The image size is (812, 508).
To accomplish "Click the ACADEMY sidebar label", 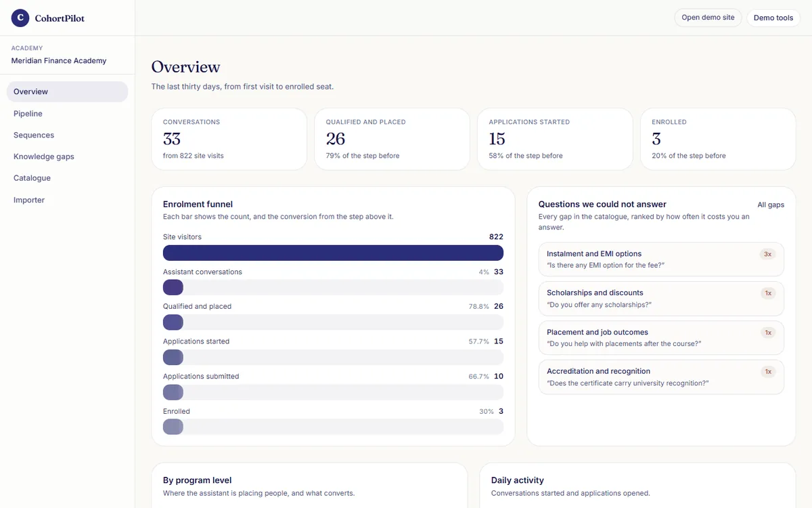I will (x=27, y=48).
